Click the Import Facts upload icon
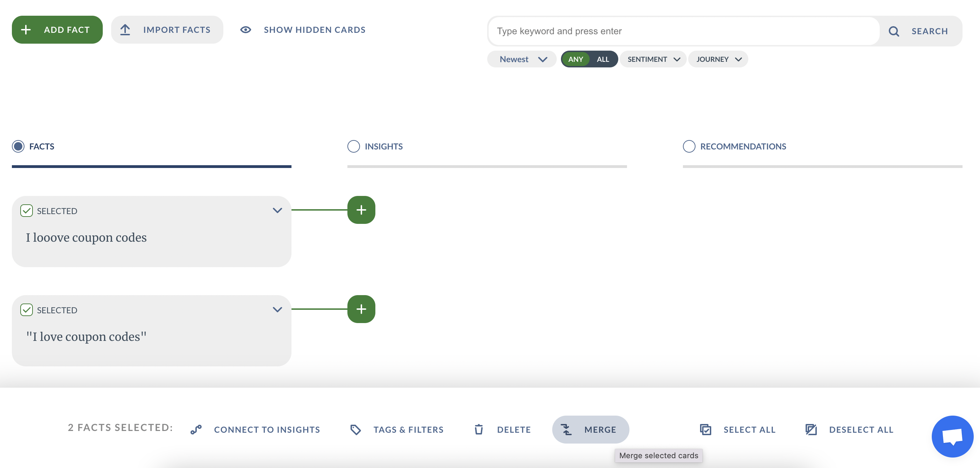Viewport: 980px width, 468px height. click(x=125, y=29)
